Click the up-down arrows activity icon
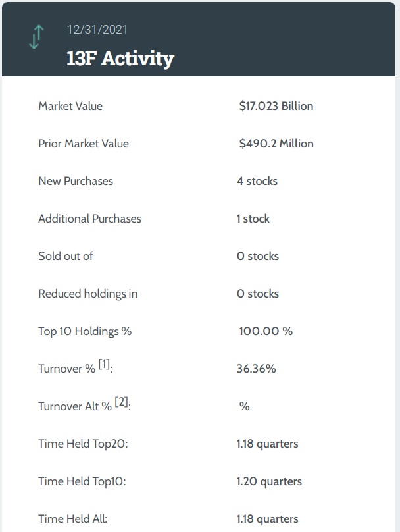400x532 pixels. pos(36,37)
